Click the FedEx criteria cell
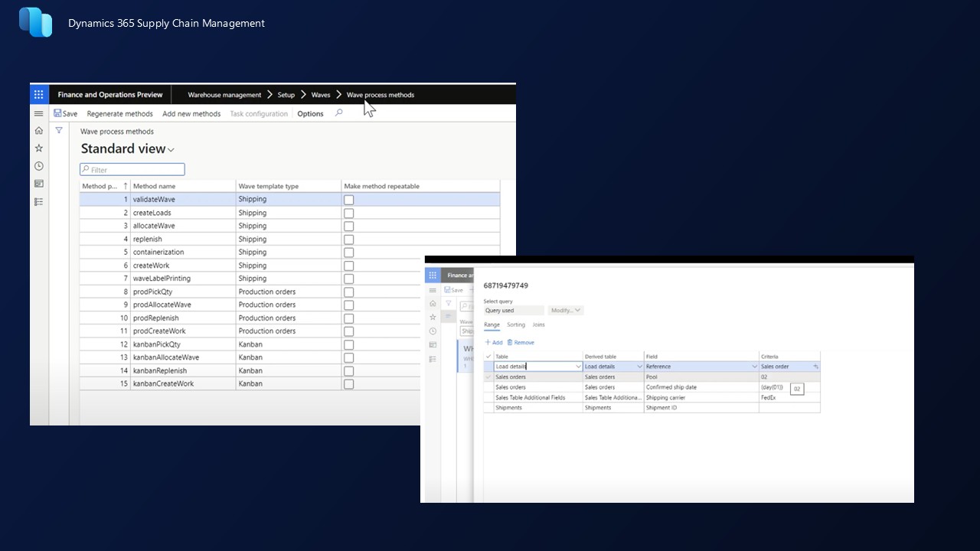The height and width of the screenshot is (551, 980). pyautogui.click(x=789, y=398)
